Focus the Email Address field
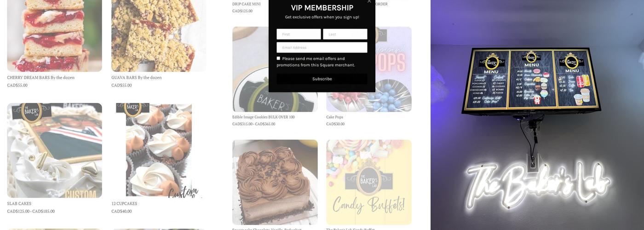This screenshot has width=644, height=230. tap(322, 47)
